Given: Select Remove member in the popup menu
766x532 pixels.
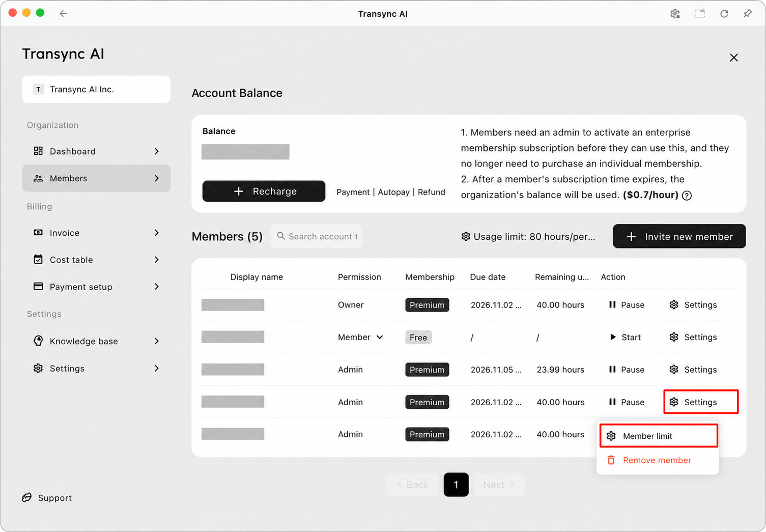Looking at the screenshot, I should [x=658, y=460].
